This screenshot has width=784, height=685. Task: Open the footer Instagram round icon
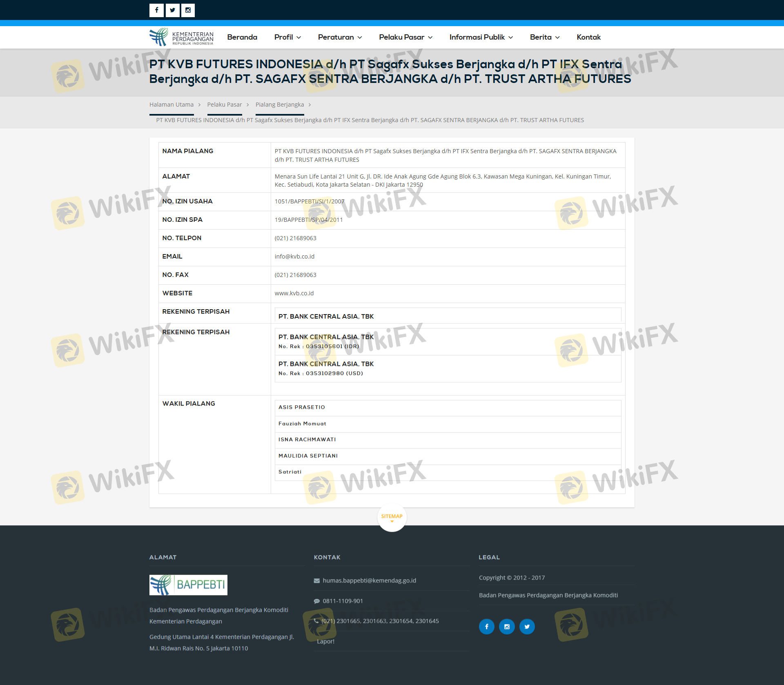(x=507, y=627)
